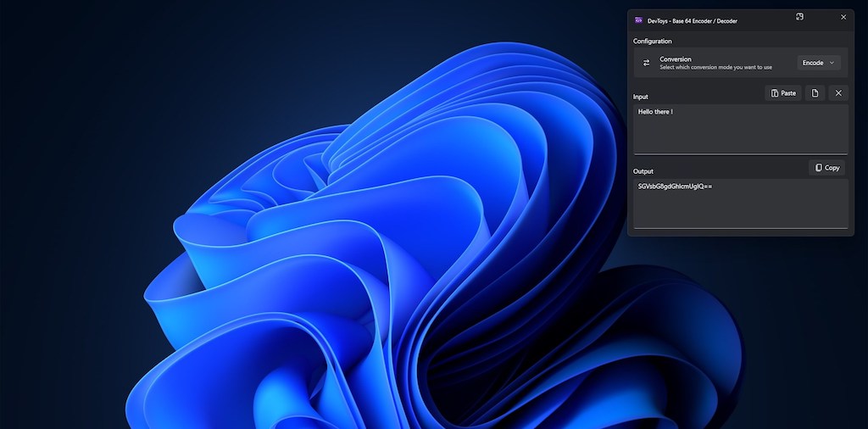Click the clipboard icon inside the Paste button
Image resolution: width=868 pixels, height=429 pixels.
point(775,93)
